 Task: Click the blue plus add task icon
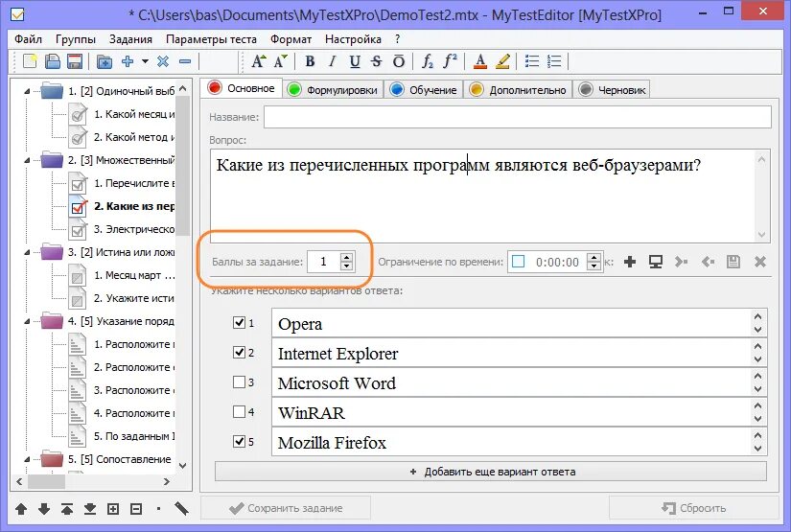coord(128,61)
